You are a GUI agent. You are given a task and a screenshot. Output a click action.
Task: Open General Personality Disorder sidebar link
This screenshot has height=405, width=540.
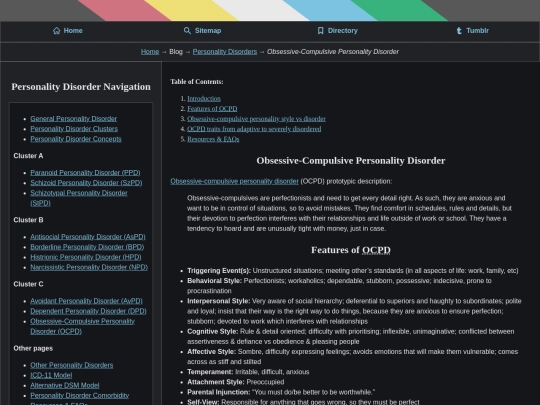pos(74,118)
